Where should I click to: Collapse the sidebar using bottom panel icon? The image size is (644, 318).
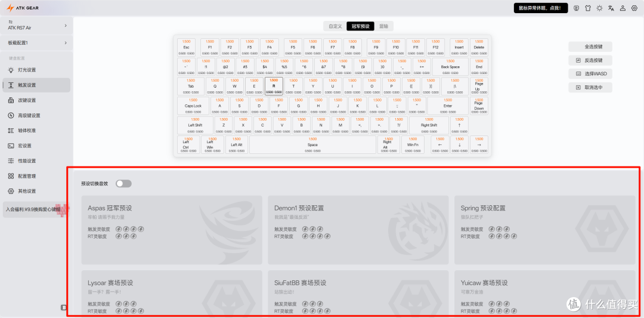[64, 307]
